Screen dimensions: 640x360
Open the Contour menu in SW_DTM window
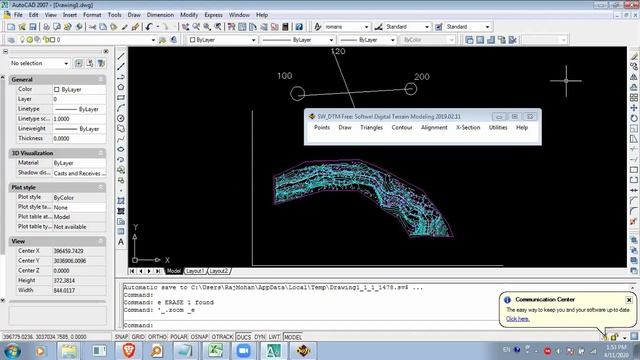click(x=402, y=128)
